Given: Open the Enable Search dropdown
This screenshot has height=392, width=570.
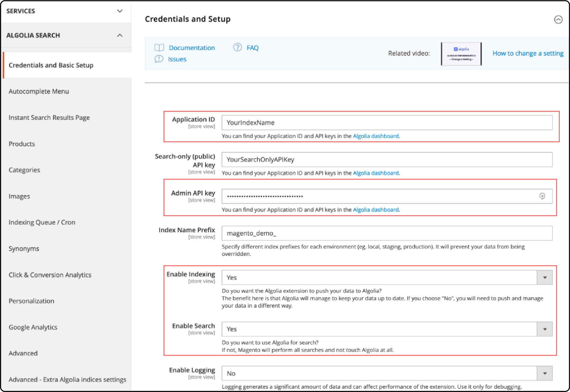Looking at the screenshot, I should [x=545, y=329].
